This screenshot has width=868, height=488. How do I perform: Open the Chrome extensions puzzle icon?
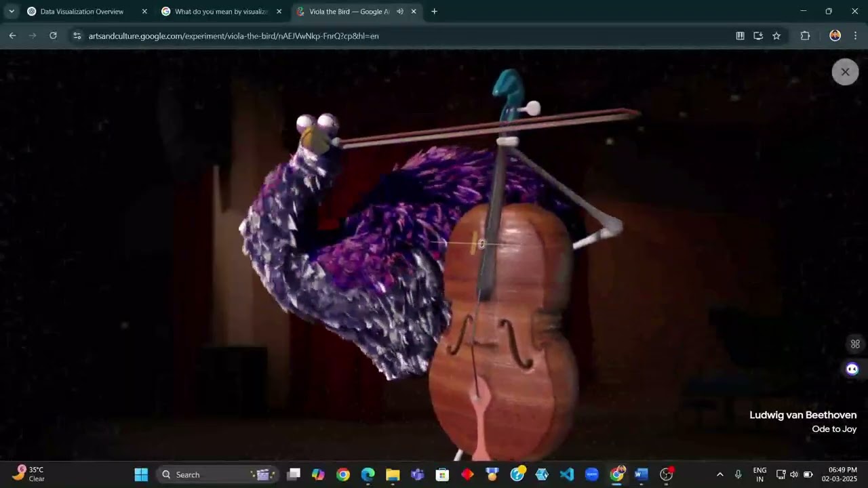tap(805, 36)
